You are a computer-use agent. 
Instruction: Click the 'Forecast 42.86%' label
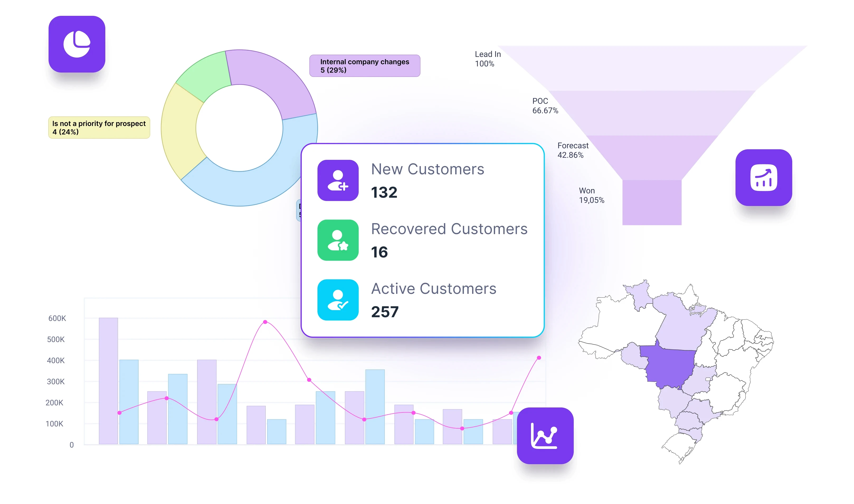pos(573,150)
